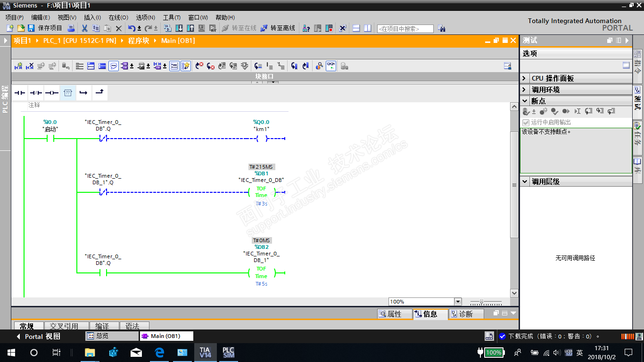Start simulation with the simulation icon
Viewport: 644px width, 362px height.
201,28
